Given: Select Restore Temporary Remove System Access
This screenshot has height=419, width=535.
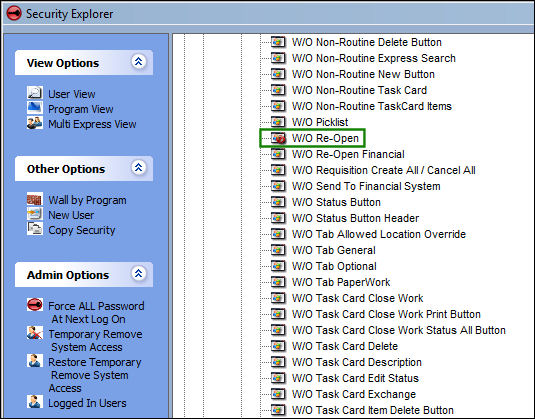Looking at the screenshot, I should (95, 375).
